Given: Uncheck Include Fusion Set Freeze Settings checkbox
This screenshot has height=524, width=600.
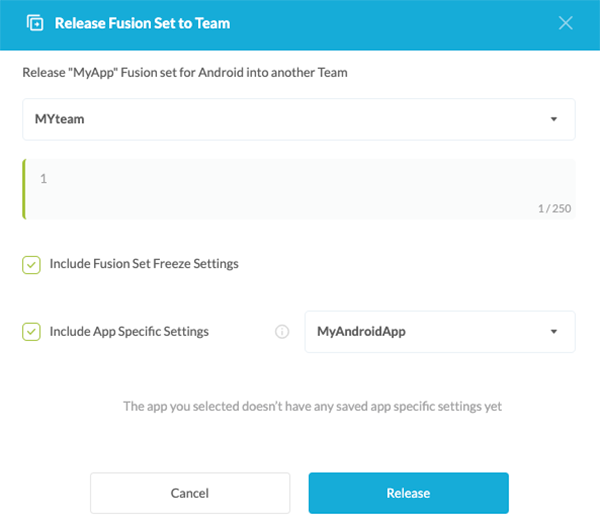Looking at the screenshot, I should pyautogui.click(x=32, y=264).
